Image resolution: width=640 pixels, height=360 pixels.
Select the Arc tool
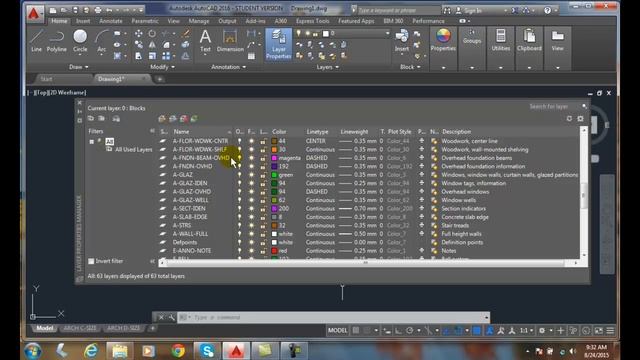pos(101,41)
